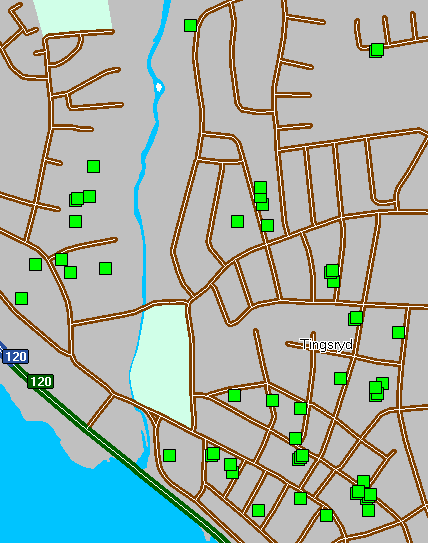Click the blue 120 route shield
Image resolution: width=428 pixels, height=543 pixels.
click(x=16, y=356)
